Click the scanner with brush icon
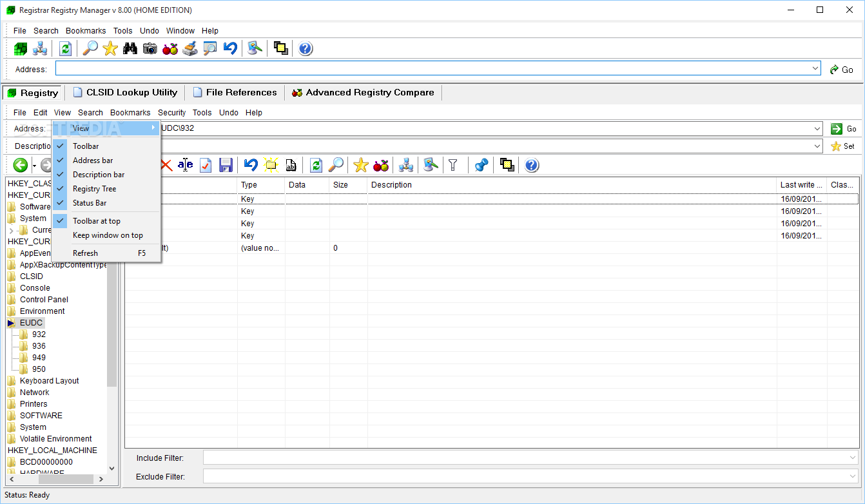This screenshot has width=865, height=504. (190, 48)
